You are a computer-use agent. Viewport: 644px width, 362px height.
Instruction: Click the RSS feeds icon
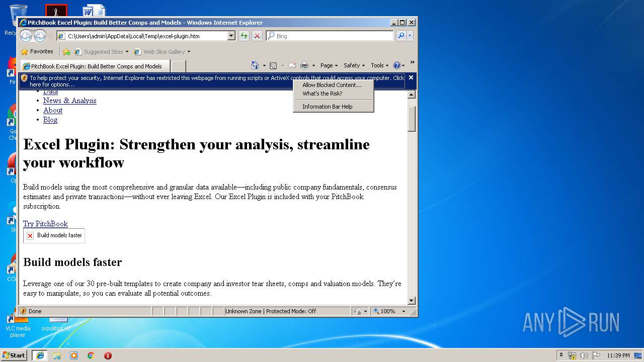tap(273, 65)
